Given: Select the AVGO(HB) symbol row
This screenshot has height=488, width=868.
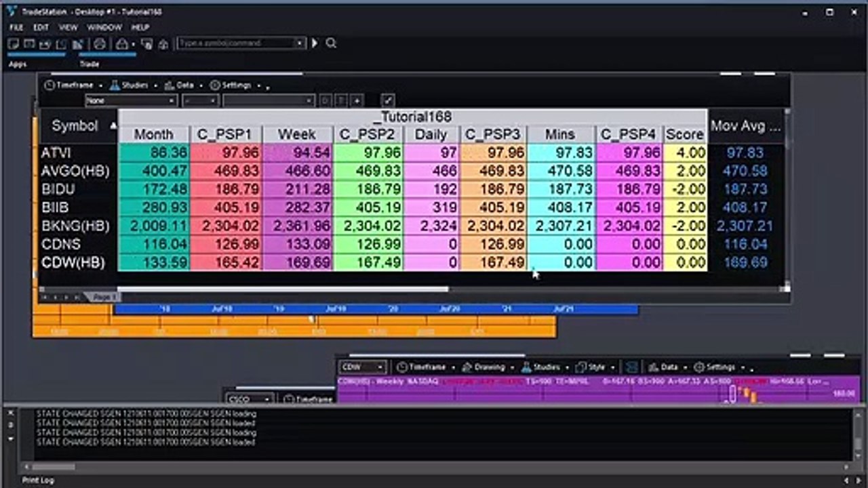Looking at the screenshot, I should click(75, 171).
